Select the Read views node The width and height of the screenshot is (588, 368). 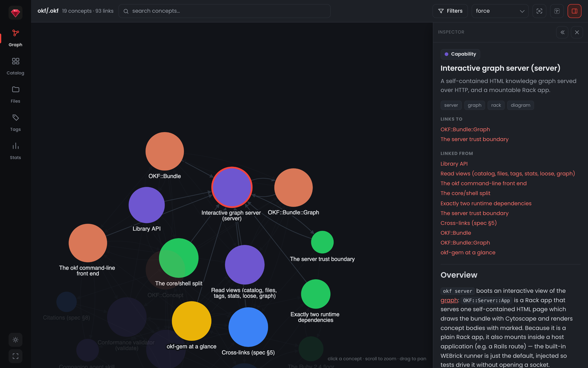pos(244,265)
